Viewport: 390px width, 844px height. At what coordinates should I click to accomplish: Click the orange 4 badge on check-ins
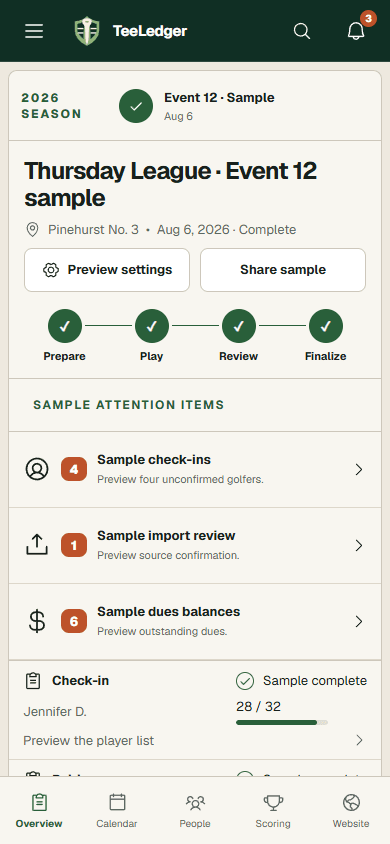click(74, 469)
